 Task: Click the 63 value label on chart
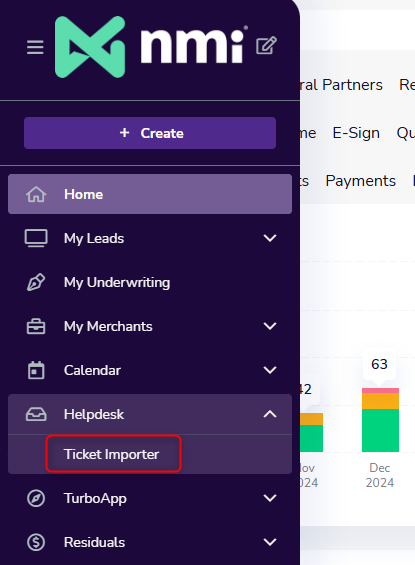(379, 364)
